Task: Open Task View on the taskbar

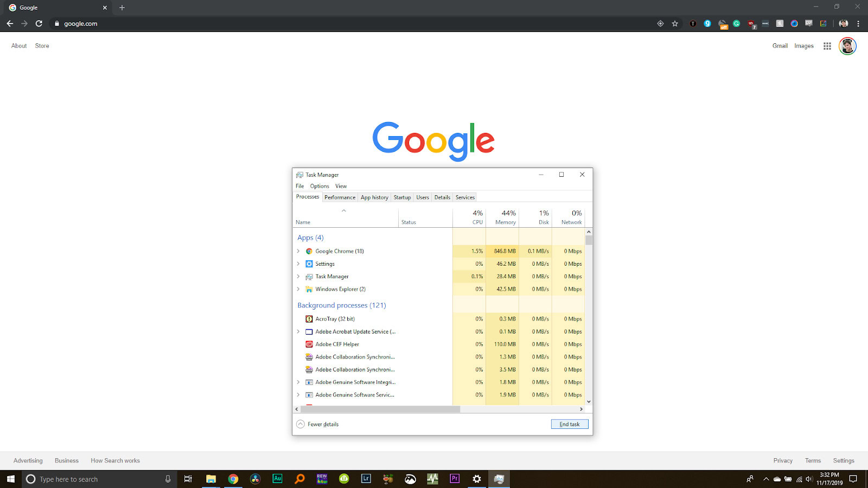Action: click(x=188, y=479)
